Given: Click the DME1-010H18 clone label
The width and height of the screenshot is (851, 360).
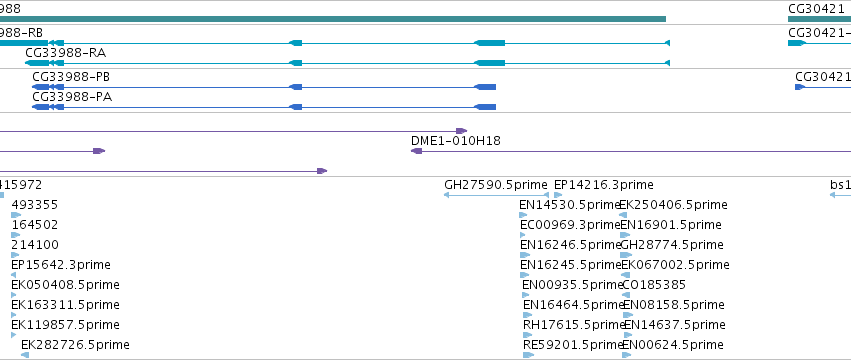Looking at the screenshot, I should (x=456, y=141).
